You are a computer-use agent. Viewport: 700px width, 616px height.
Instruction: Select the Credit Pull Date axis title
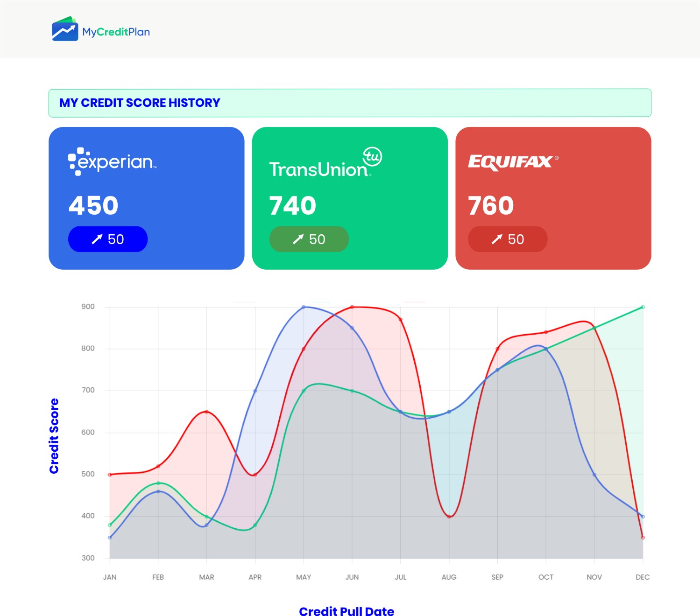point(346,611)
